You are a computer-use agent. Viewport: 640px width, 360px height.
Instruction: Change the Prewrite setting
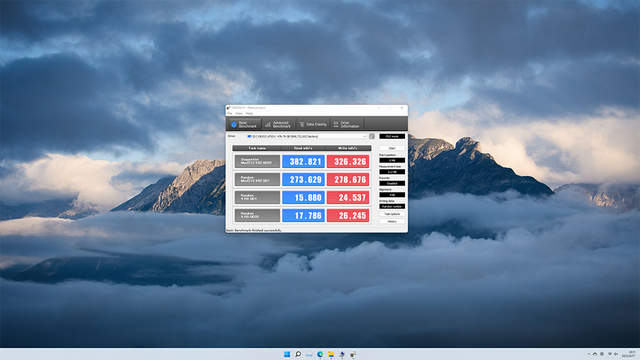point(392,183)
